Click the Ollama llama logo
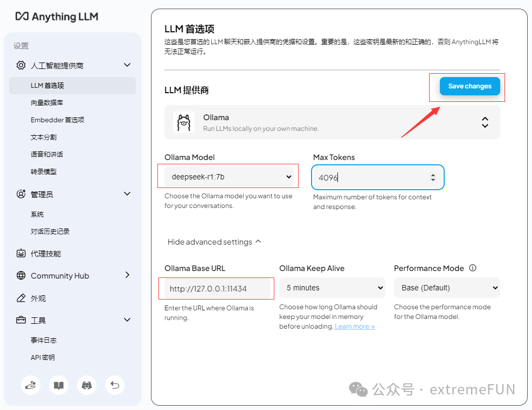The width and height of the screenshot is (532, 410). tap(184, 122)
